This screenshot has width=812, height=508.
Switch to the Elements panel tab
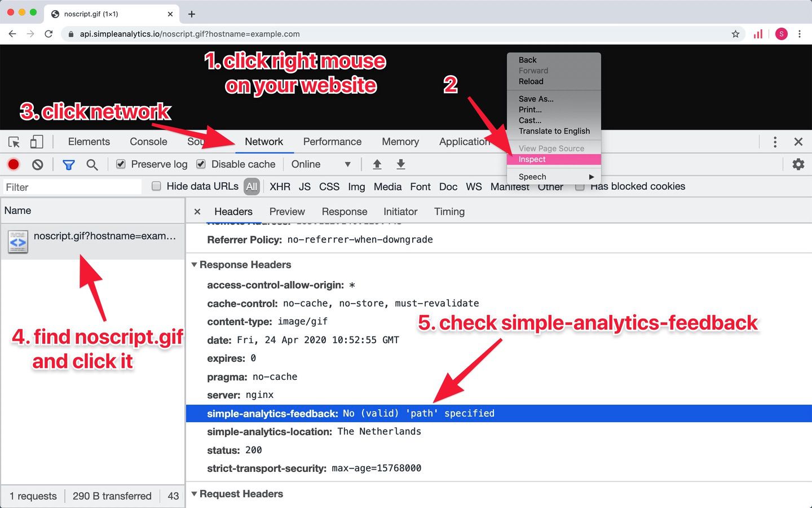click(x=89, y=142)
